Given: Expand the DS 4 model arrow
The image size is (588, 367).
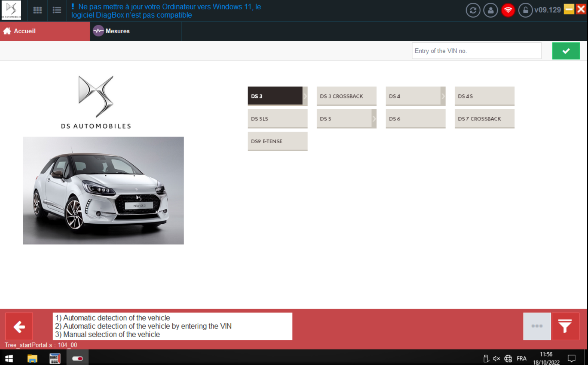Looking at the screenshot, I should tap(443, 96).
